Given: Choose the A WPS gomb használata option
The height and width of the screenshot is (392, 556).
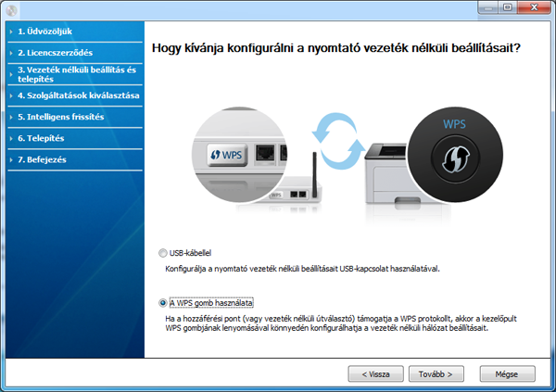Looking at the screenshot, I should pos(163,302).
